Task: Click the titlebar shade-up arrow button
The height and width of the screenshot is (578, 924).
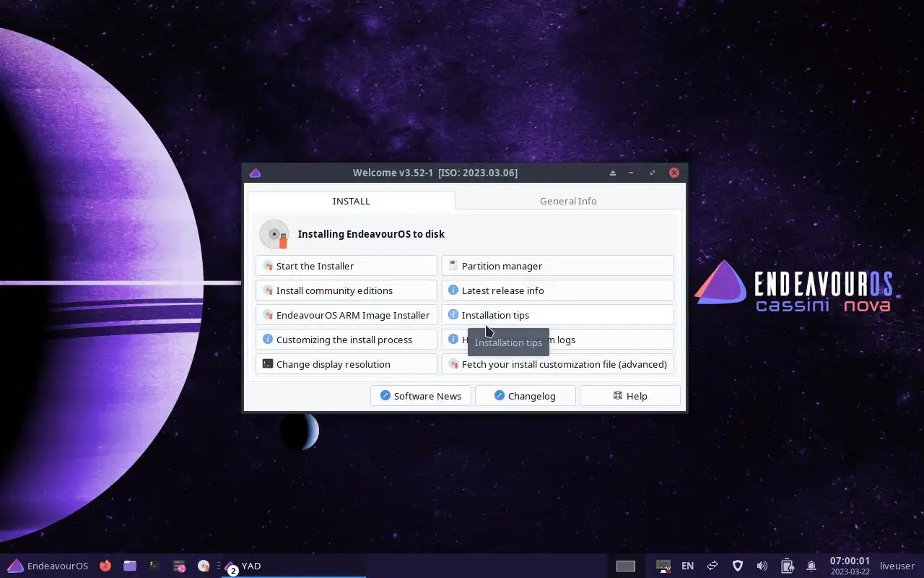Action: [x=613, y=173]
